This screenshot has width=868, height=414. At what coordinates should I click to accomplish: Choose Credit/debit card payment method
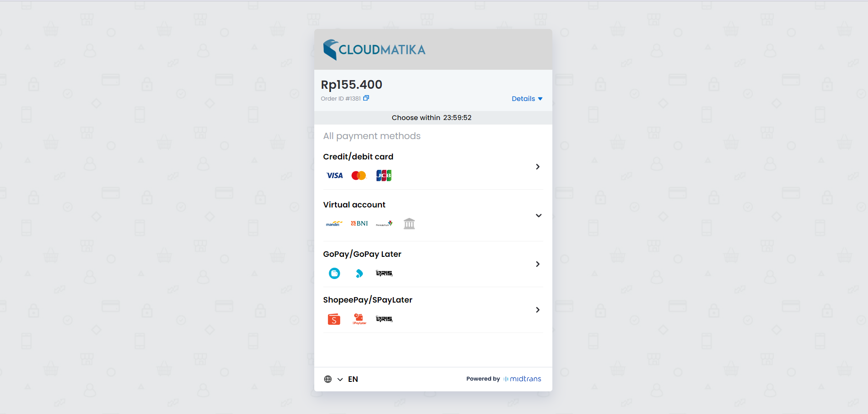(x=433, y=167)
